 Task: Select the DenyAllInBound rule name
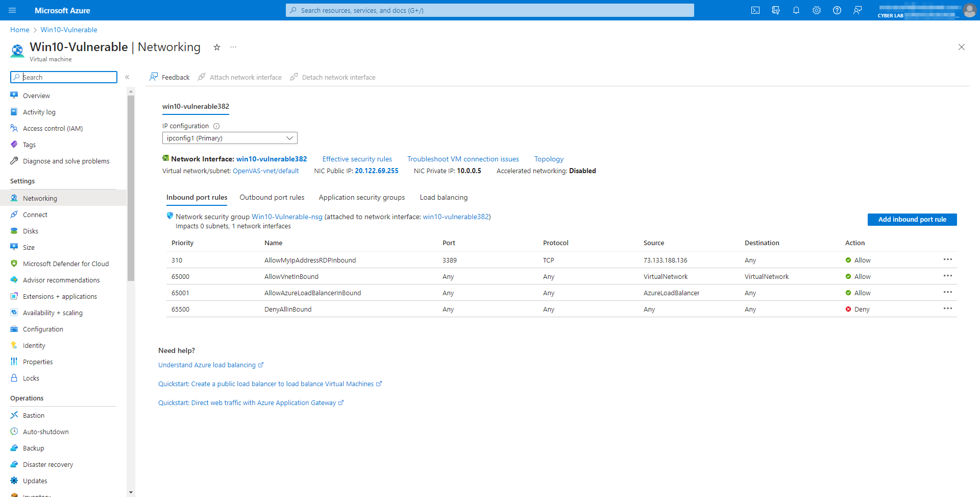(x=288, y=309)
